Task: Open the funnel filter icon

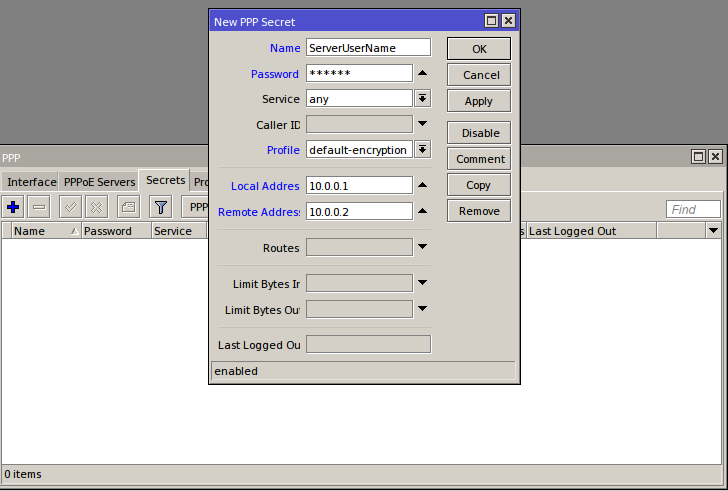Action: tap(160, 207)
